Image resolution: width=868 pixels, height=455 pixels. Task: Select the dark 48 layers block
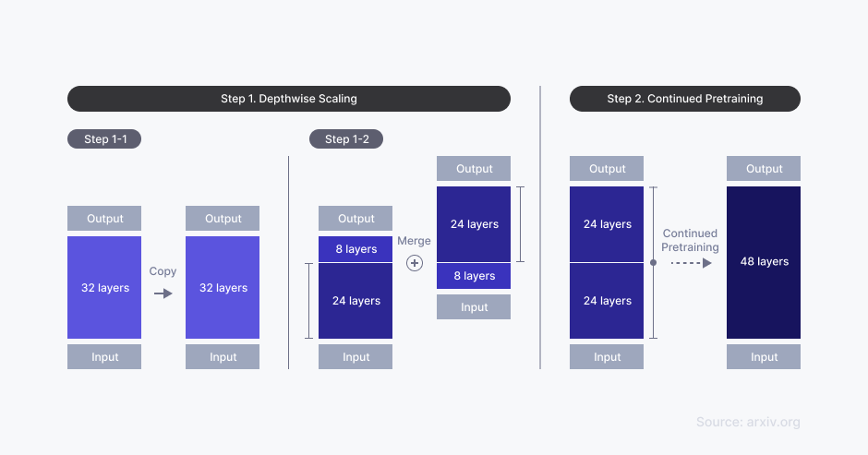coord(764,262)
